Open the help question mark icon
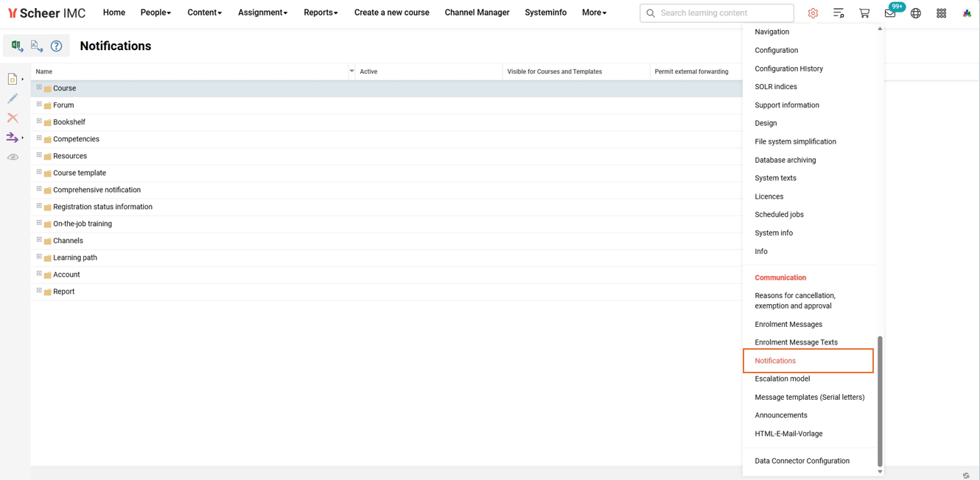 pos(56,46)
